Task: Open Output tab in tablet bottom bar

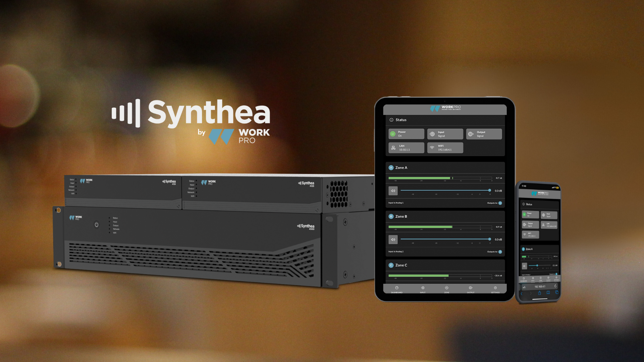Action: pos(471,289)
